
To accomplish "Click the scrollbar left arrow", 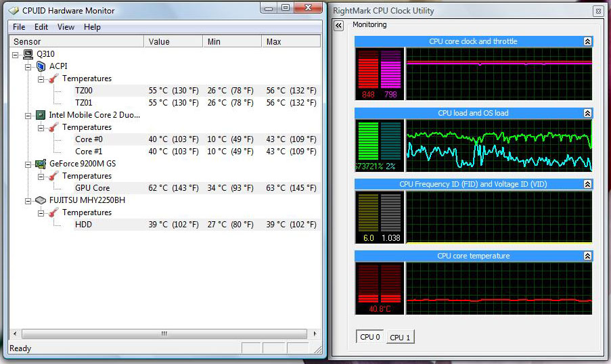I will 15,334.
